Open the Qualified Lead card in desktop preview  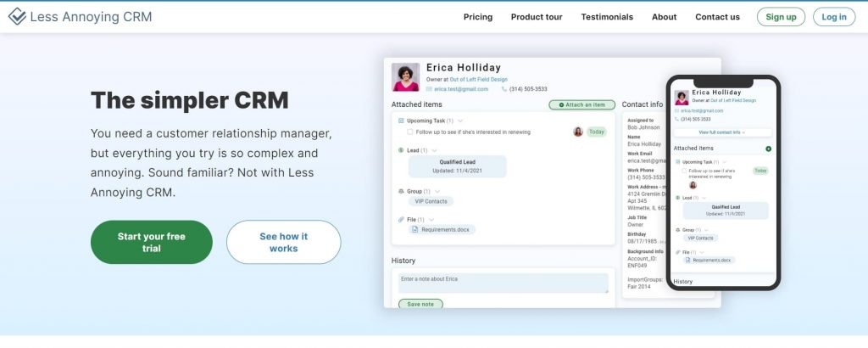pos(457,166)
